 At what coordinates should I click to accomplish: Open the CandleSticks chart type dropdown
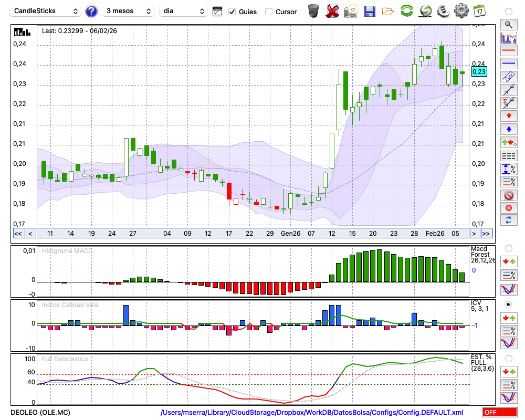click(46, 11)
